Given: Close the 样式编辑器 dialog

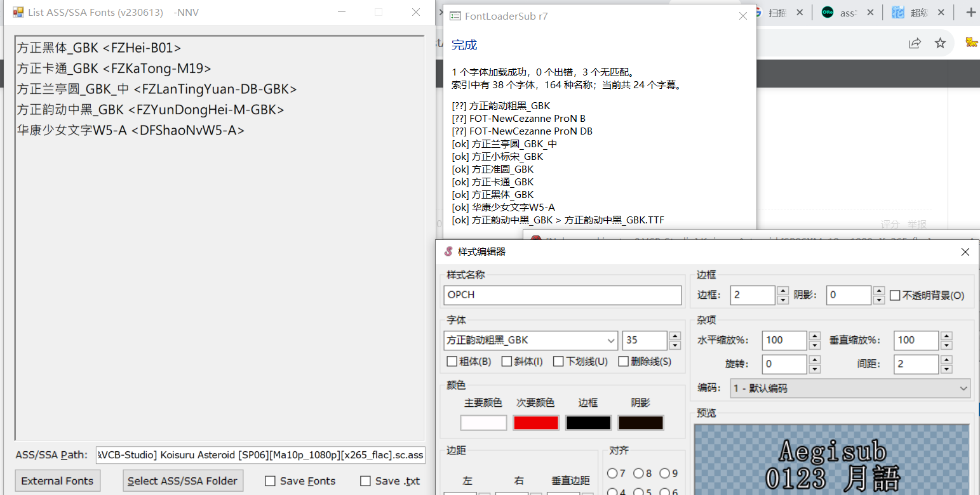Looking at the screenshot, I should pos(965,252).
